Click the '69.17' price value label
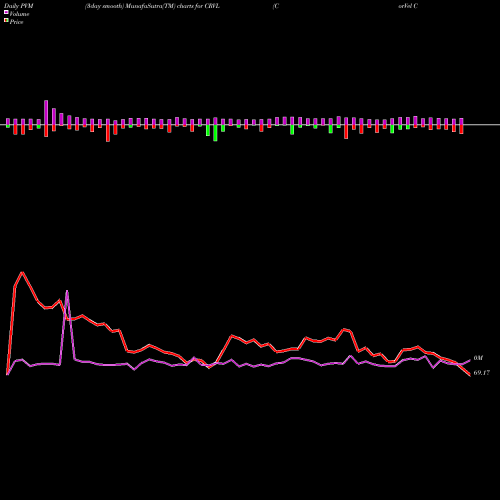This screenshot has width=500, height=500. tap(482, 373)
